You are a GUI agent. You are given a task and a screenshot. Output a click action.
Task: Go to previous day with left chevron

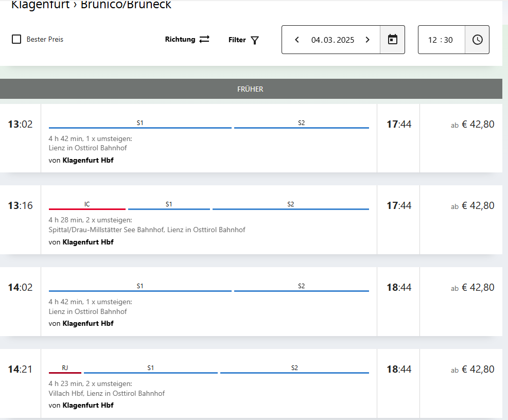[x=297, y=40]
